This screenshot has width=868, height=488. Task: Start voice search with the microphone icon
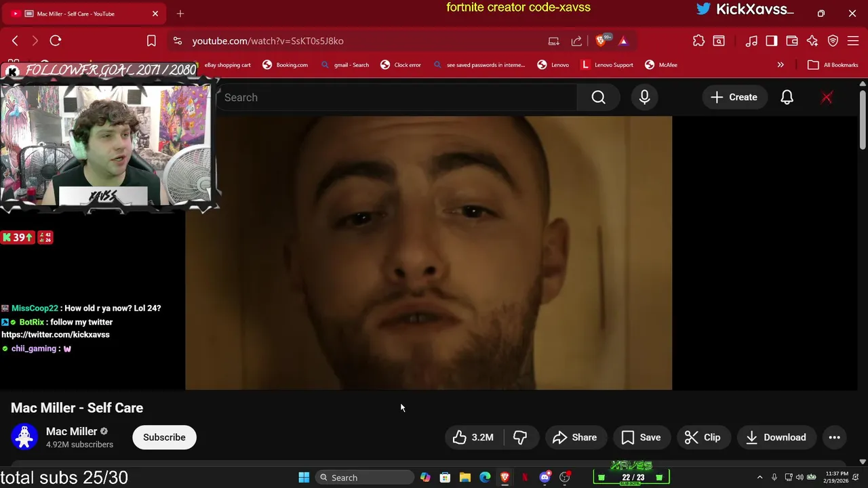644,98
